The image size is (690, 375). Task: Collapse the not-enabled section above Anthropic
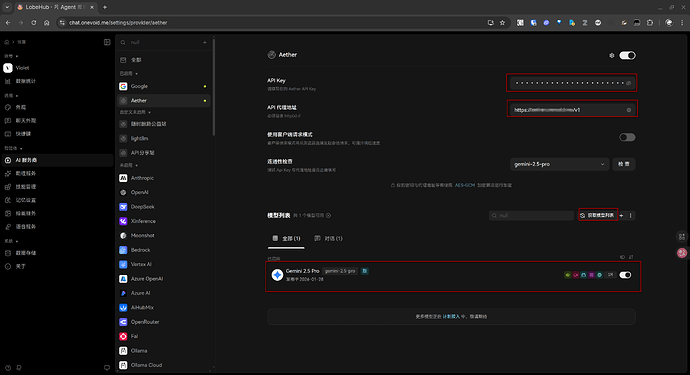(128, 165)
